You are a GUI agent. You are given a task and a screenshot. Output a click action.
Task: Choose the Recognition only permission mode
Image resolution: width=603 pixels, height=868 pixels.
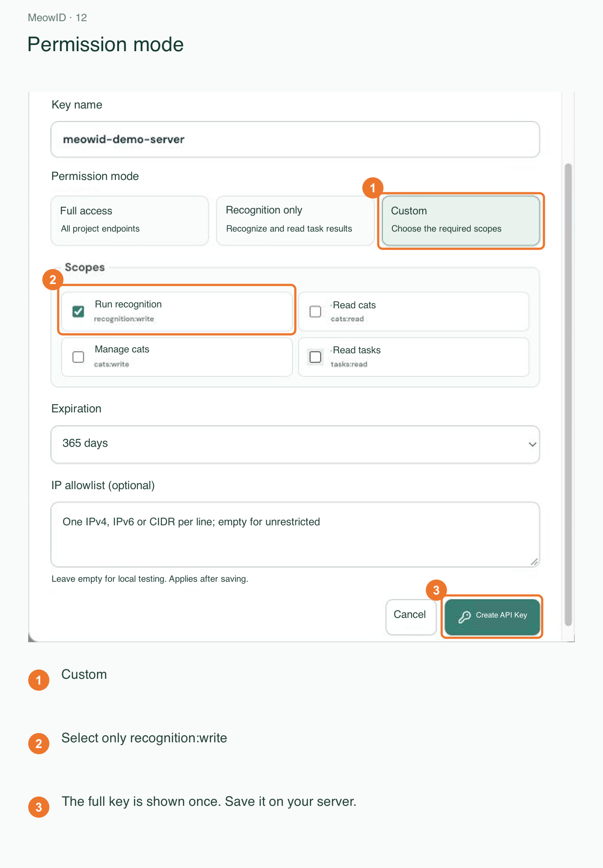coord(295,221)
